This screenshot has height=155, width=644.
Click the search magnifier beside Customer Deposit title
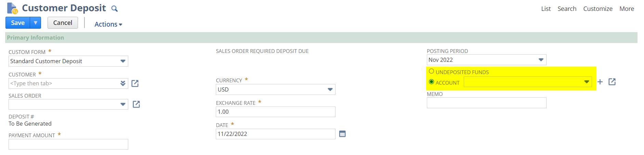click(x=115, y=9)
